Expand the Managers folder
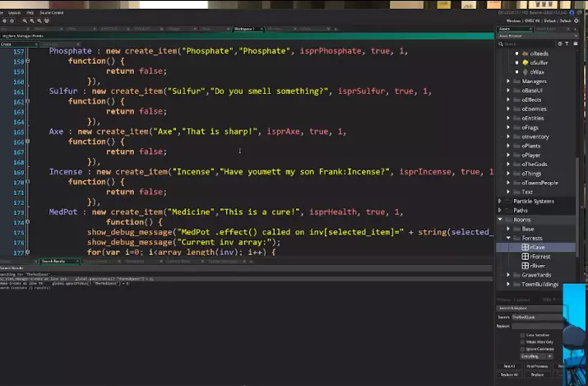 [508, 81]
